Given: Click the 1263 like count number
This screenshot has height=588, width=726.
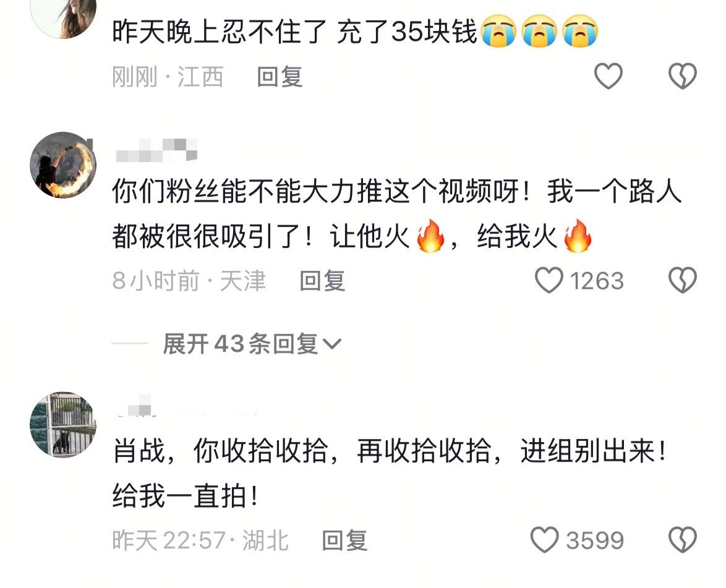Looking at the screenshot, I should (597, 281).
